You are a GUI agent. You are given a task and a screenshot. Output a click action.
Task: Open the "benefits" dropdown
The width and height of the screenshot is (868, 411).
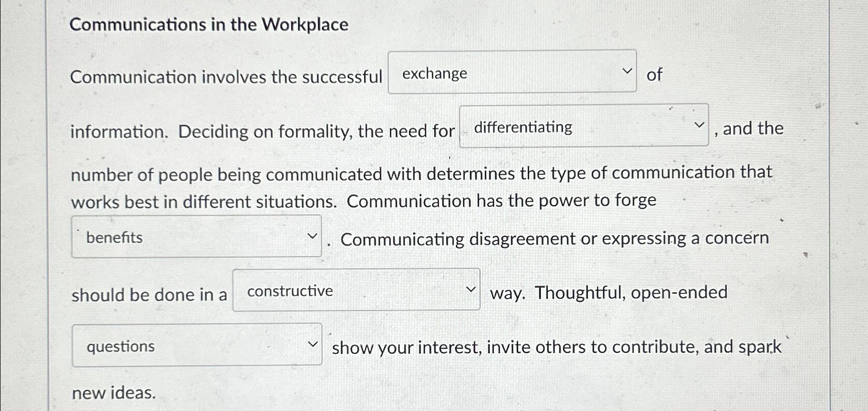coord(196,237)
